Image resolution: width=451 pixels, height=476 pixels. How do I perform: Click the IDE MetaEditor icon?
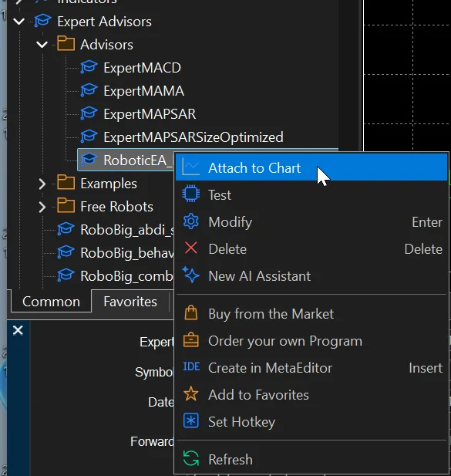(x=191, y=366)
